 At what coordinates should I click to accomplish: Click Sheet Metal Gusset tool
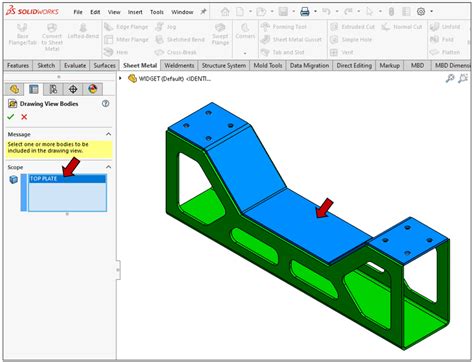click(291, 40)
